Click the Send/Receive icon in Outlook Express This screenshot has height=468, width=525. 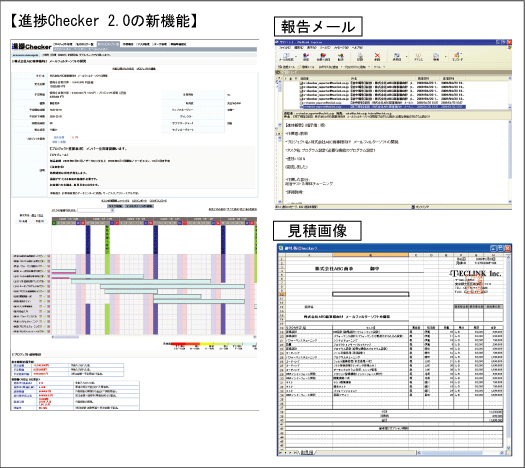pos(397,57)
